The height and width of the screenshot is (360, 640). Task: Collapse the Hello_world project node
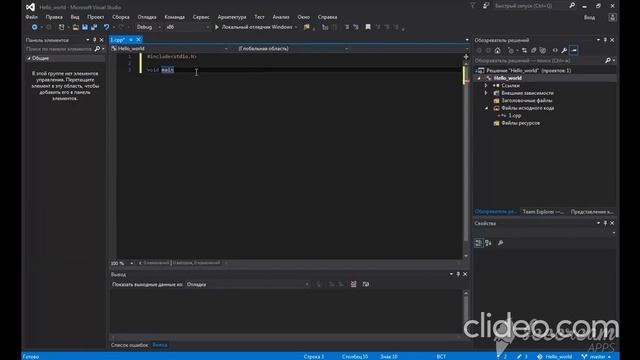pos(479,78)
